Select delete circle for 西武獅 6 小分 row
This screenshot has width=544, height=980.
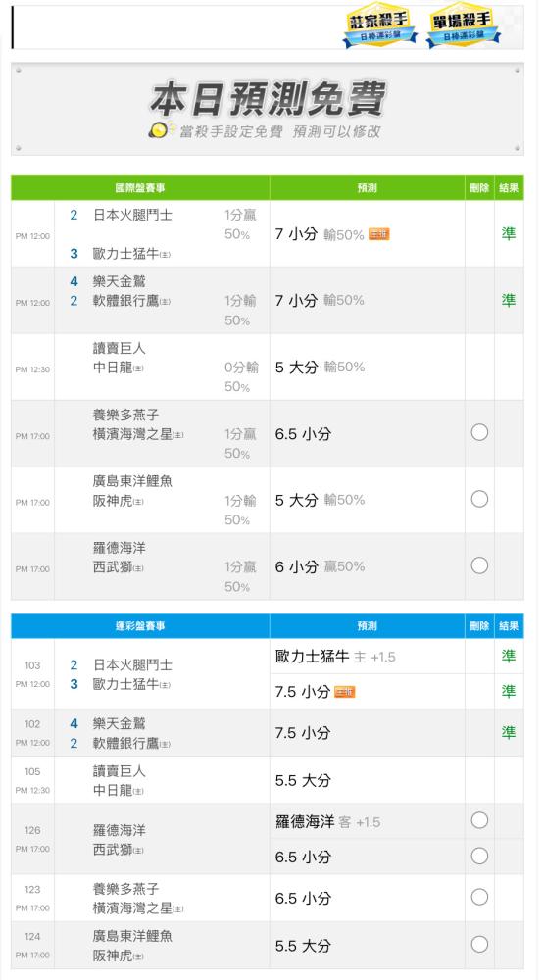pos(479,565)
